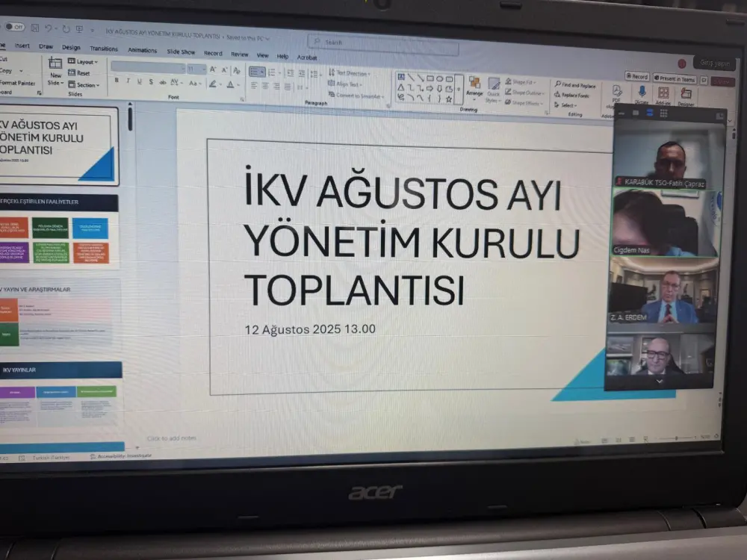Click the Record button near Present in Teams
This screenshot has width=747, height=560.
637,77
